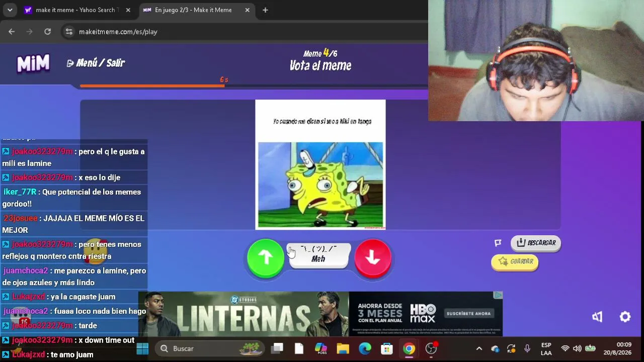Click the chat message from iker_77R
644x362 pixels.
74,198
